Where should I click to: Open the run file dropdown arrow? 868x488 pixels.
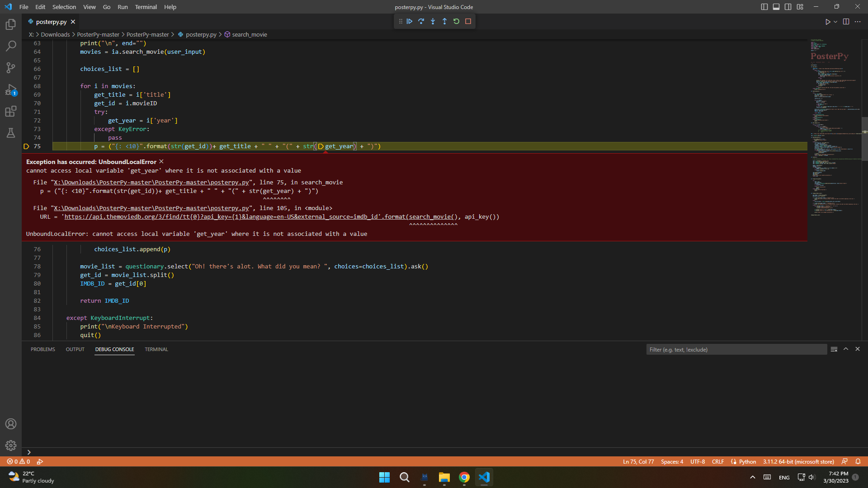pyautogui.click(x=835, y=22)
